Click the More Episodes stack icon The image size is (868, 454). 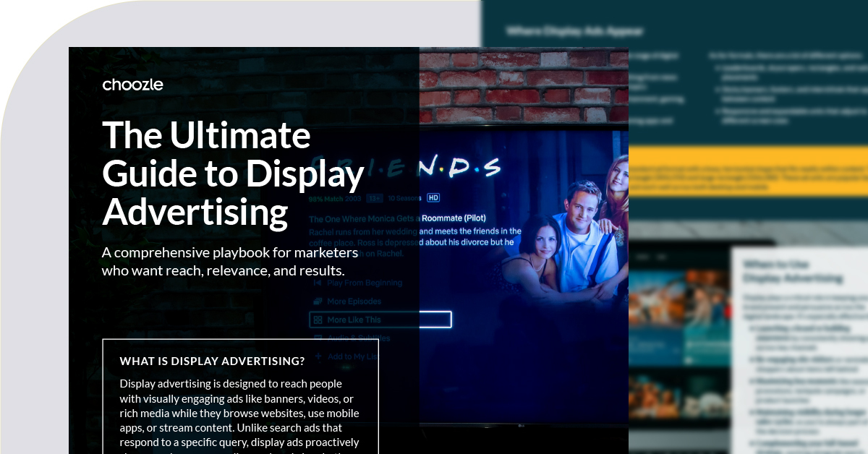click(x=317, y=301)
